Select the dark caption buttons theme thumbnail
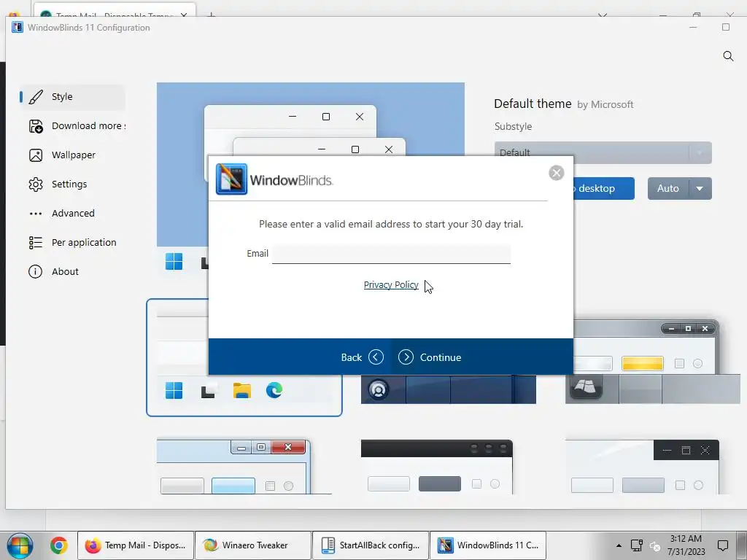 click(x=642, y=467)
